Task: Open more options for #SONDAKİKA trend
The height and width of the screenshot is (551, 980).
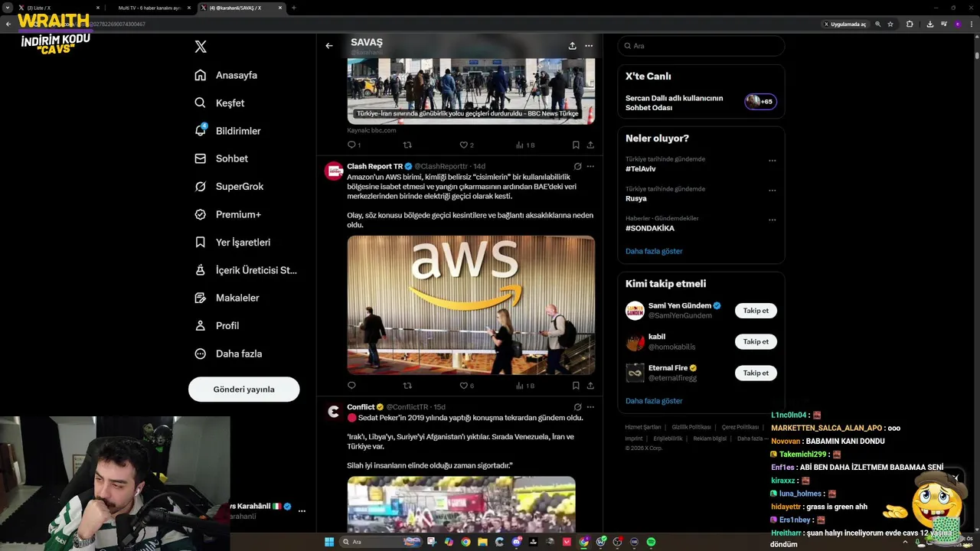Action: click(x=772, y=220)
